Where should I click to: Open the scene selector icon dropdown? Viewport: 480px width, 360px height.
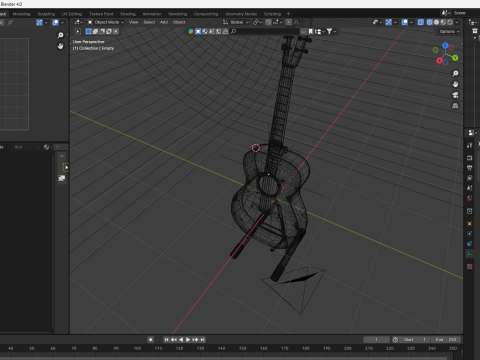[x=446, y=13]
